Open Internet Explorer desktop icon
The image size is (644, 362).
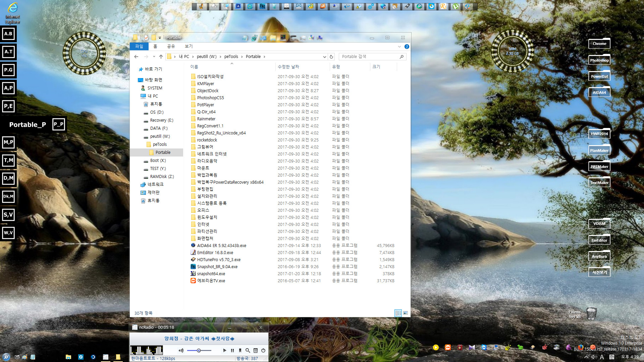(12, 13)
